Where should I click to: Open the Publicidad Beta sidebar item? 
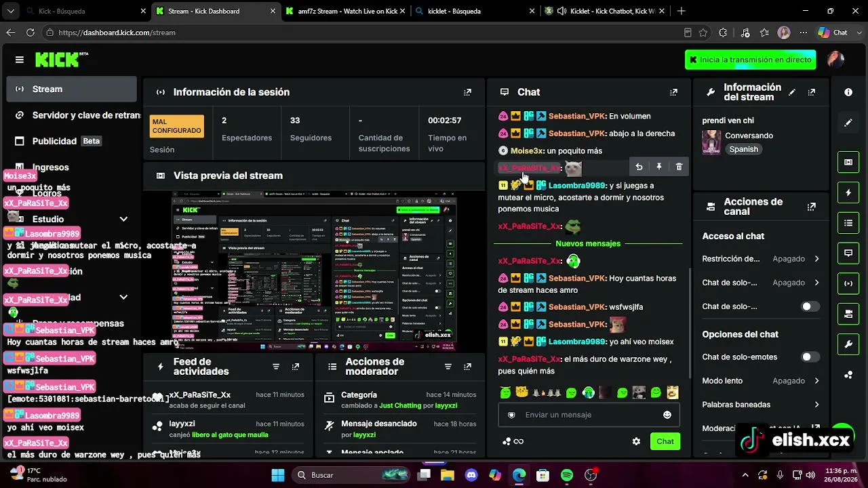71,141
